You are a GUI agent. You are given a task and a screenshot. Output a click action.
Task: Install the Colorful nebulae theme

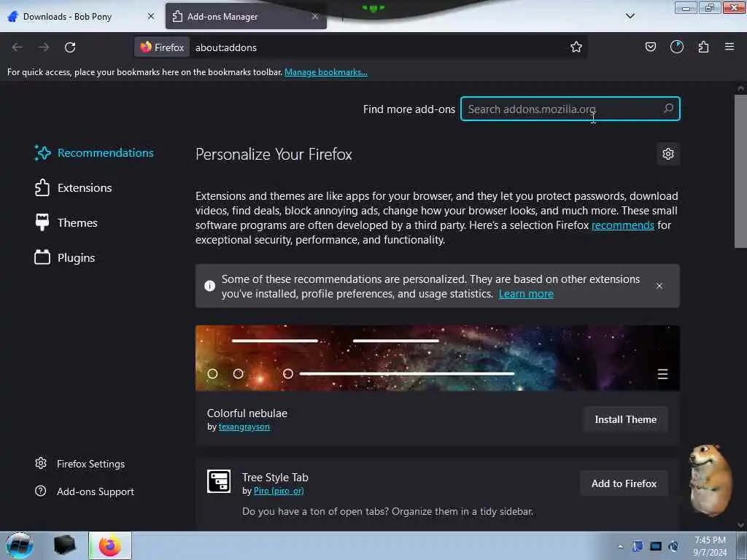(x=625, y=419)
